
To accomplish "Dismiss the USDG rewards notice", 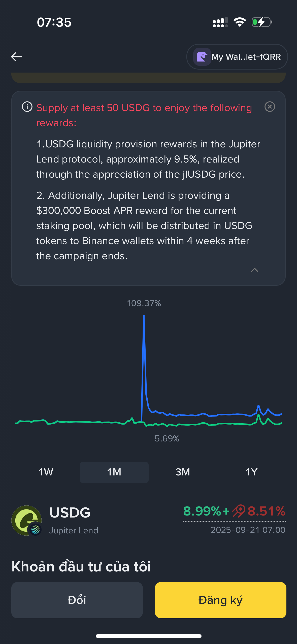I will [x=270, y=107].
